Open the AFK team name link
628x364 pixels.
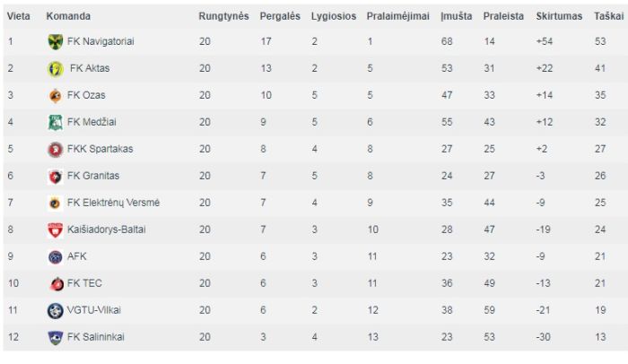pyautogui.click(x=77, y=256)
